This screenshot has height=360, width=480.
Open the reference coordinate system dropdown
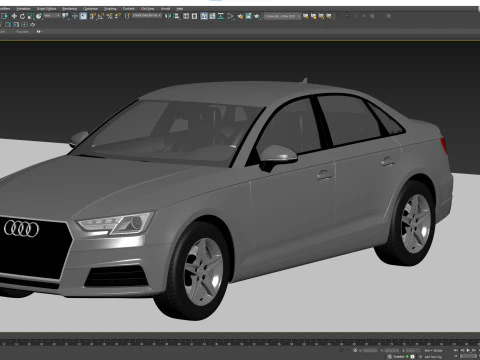click(x=52, y=16)
